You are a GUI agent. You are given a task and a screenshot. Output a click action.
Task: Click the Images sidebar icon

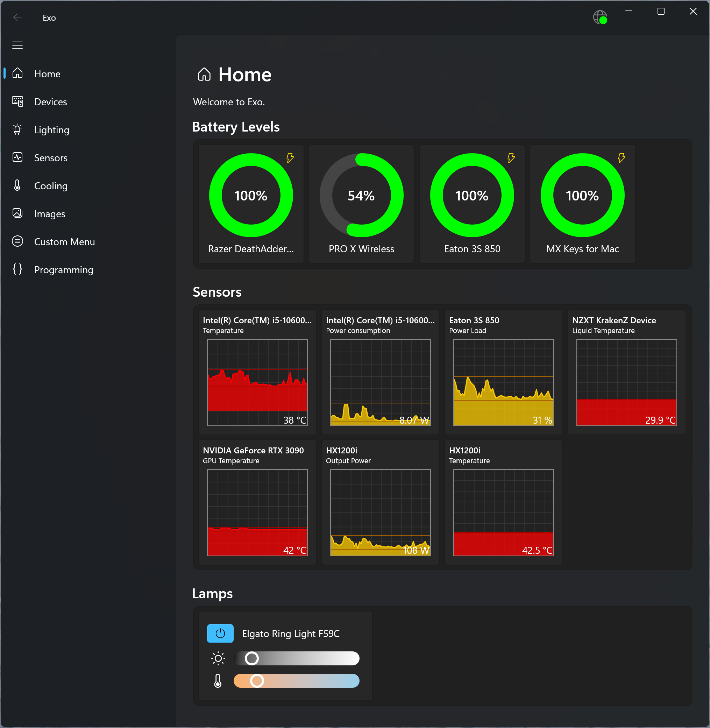click(x=17, y=213)
